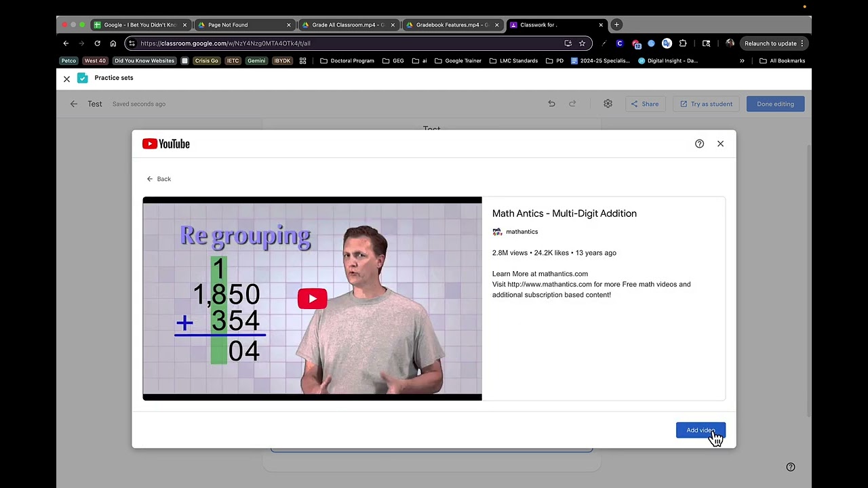Open the Petco bookmark
The image size is (868, 488).
coord(68,61)
